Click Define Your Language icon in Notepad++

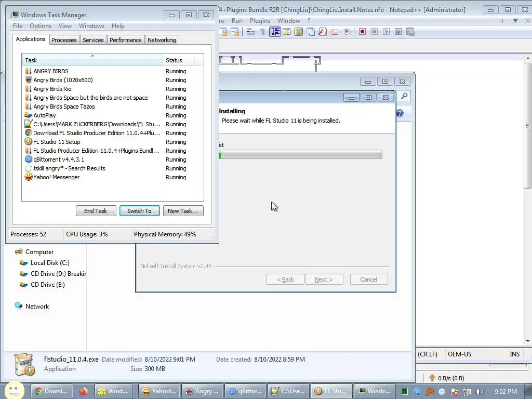click(x=287, y=32)
